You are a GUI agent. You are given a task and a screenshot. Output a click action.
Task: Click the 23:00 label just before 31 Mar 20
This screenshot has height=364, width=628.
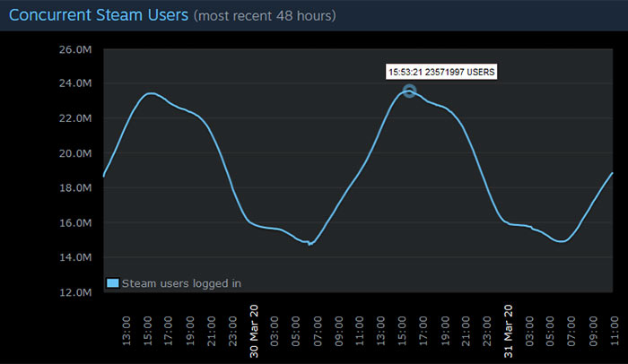[x=487, y=331]
